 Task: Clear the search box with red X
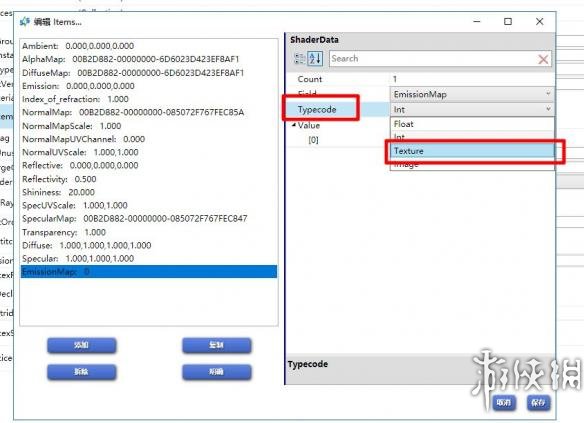(543, 59)
